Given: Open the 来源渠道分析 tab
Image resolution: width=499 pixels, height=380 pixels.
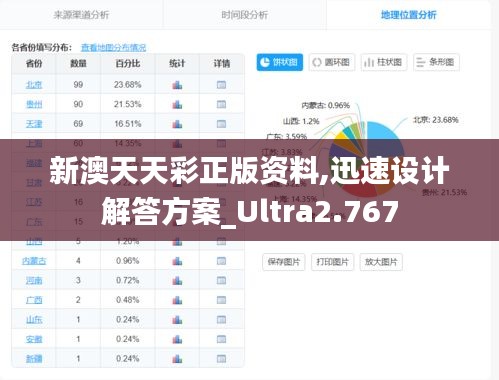Looking at the screenshot, I should click(81, 15).
